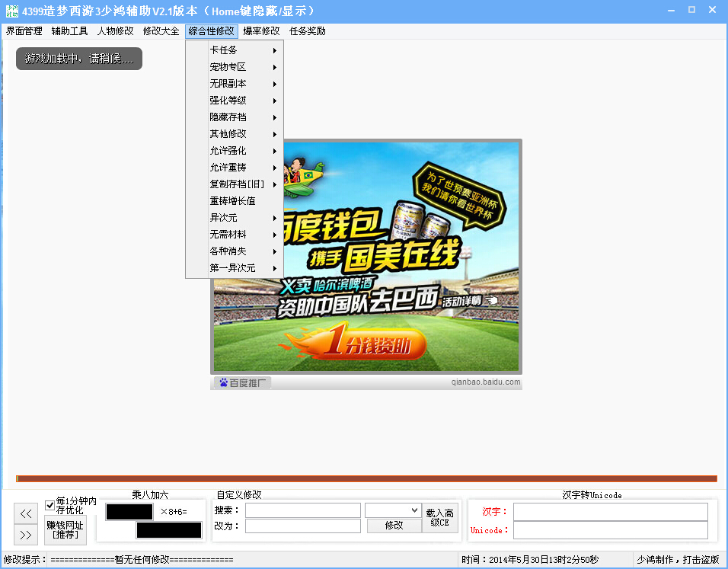Click the 百度推广 paw icon label
The image size is (728, 569).
242,382
